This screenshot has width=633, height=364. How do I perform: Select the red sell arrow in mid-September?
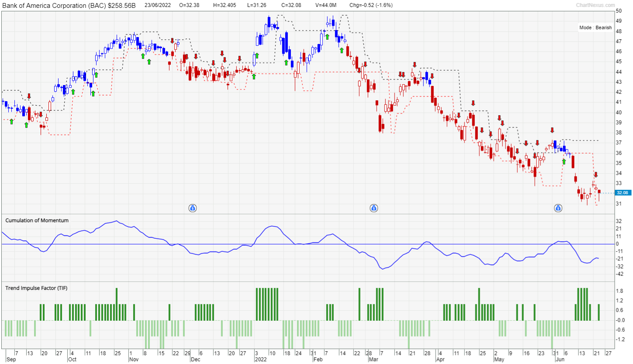coord(29,96)
